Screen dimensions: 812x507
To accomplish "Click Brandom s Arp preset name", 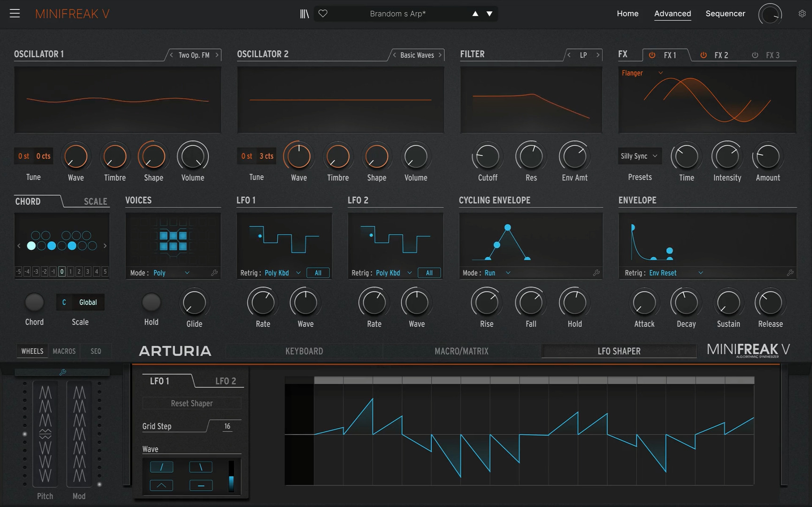I will point(398,14).
